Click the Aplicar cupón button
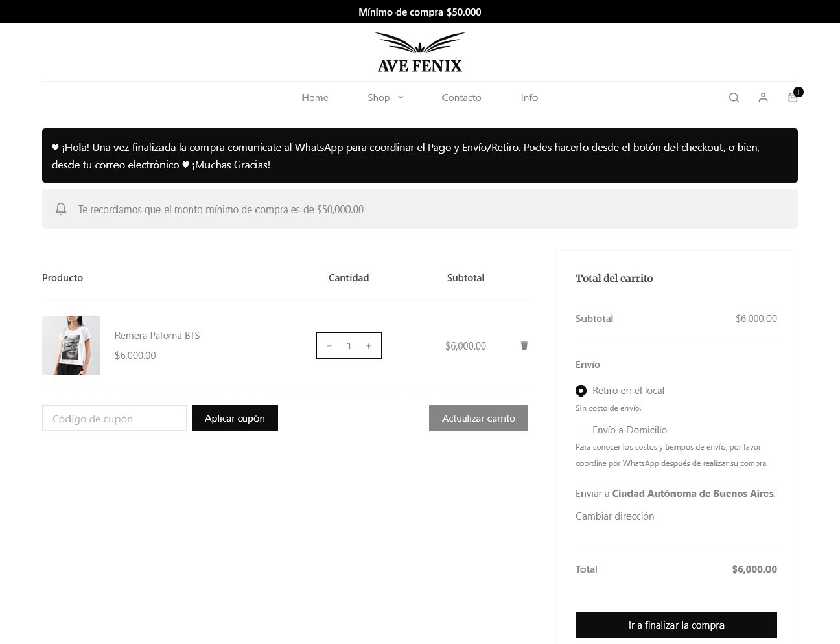 [x=235, y=418]
